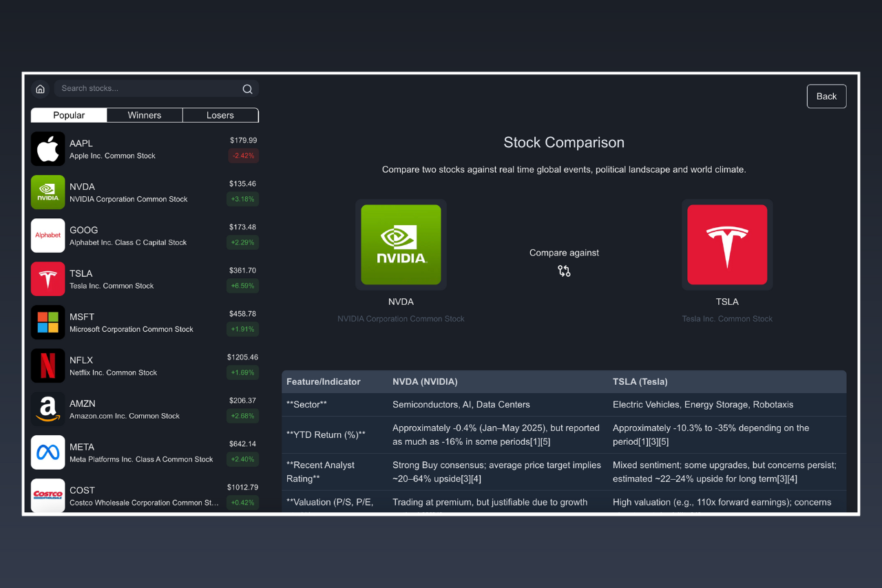Image resolution: width=882 pixels, height=588 pixels.
Task: Select the Amazon logo for AMZN
Action: pos(48,409)
